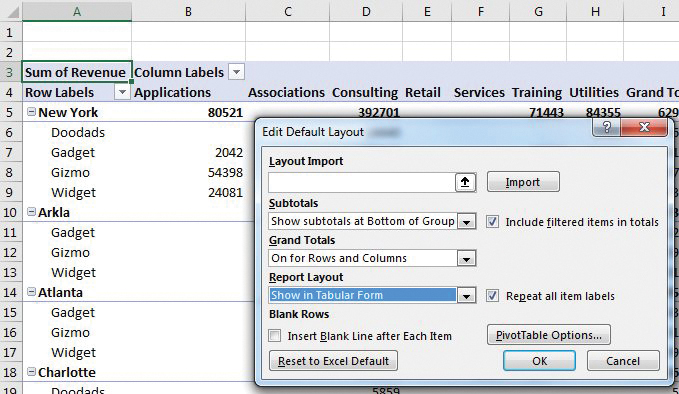Open the Row Labels filter button
Image resolution: width=679 pixels, height=394 pixels.
(123, 92)
